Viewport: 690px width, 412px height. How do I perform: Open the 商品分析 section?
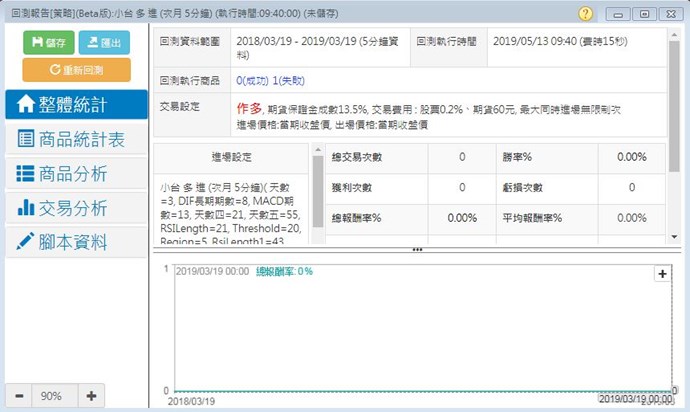(x=76, y=173)
